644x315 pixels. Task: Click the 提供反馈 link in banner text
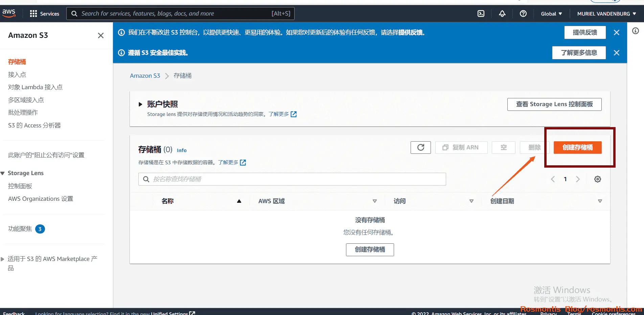(x=411, y=32)
